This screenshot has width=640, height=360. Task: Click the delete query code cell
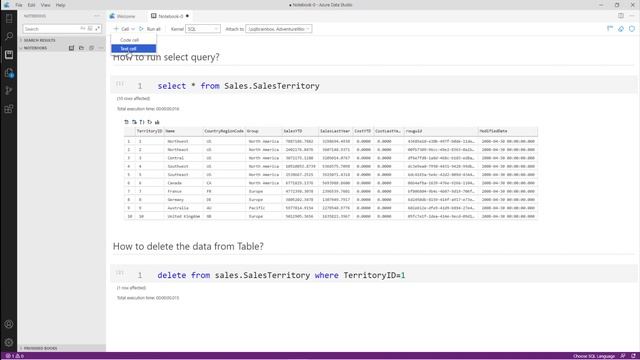pos(373,275)
